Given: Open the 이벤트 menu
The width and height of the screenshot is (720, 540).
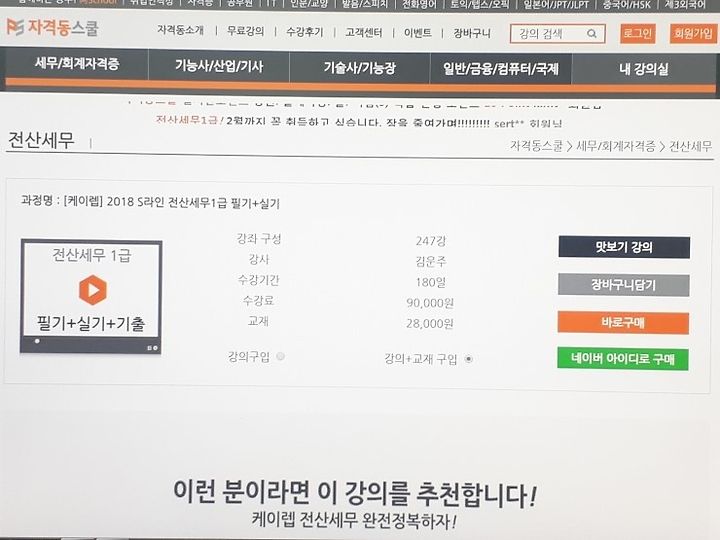Looking at the screenshot, I should (x=417, y=33).
